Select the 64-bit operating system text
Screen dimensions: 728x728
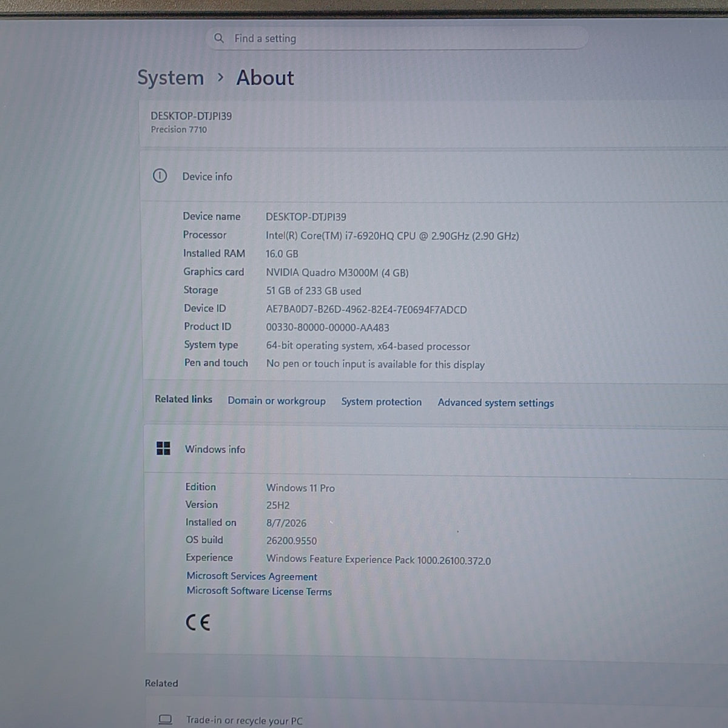pyautogui.click(x=368, y=346)
